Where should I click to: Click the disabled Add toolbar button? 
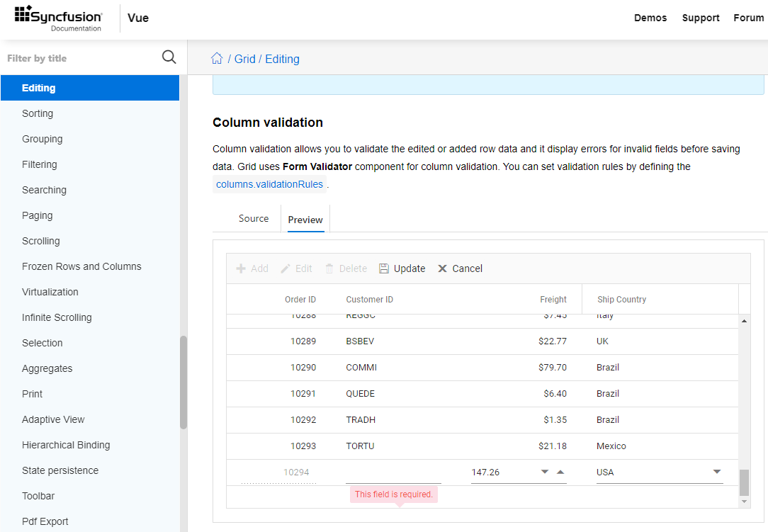[252, 268]
